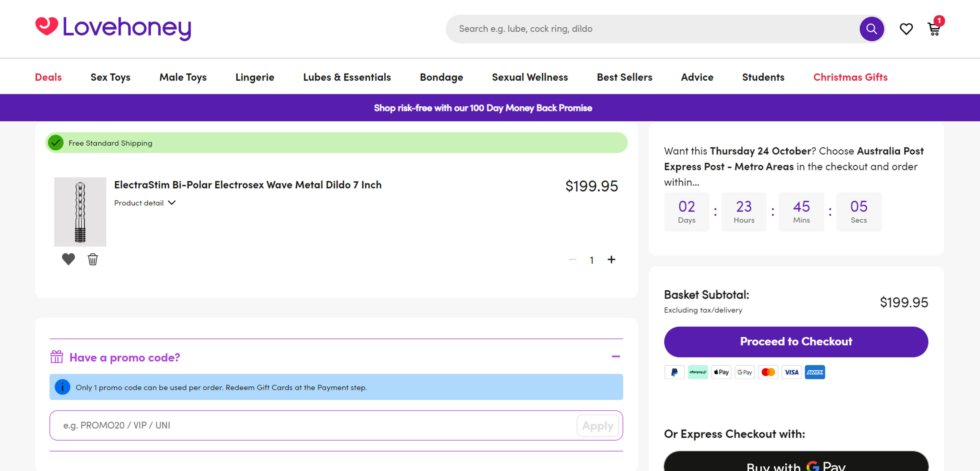Open the ElectraStim product title link
This screenshot has height=471, width=980.
[248, 185]
